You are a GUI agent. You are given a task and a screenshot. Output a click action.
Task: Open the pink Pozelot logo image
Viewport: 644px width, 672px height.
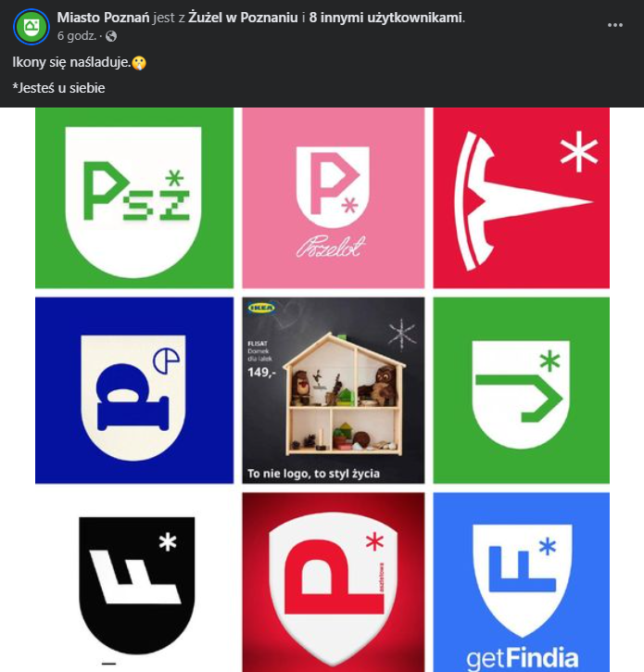[333, 197]
